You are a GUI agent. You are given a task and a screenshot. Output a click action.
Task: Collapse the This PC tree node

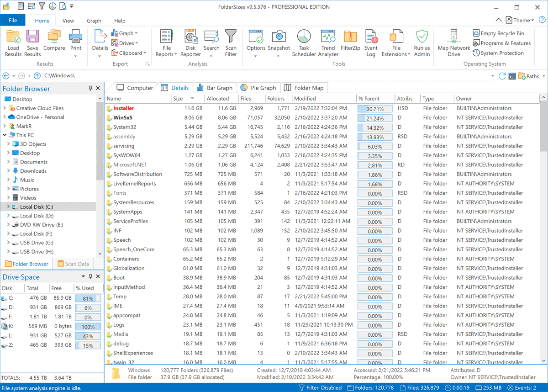point(4,135)
